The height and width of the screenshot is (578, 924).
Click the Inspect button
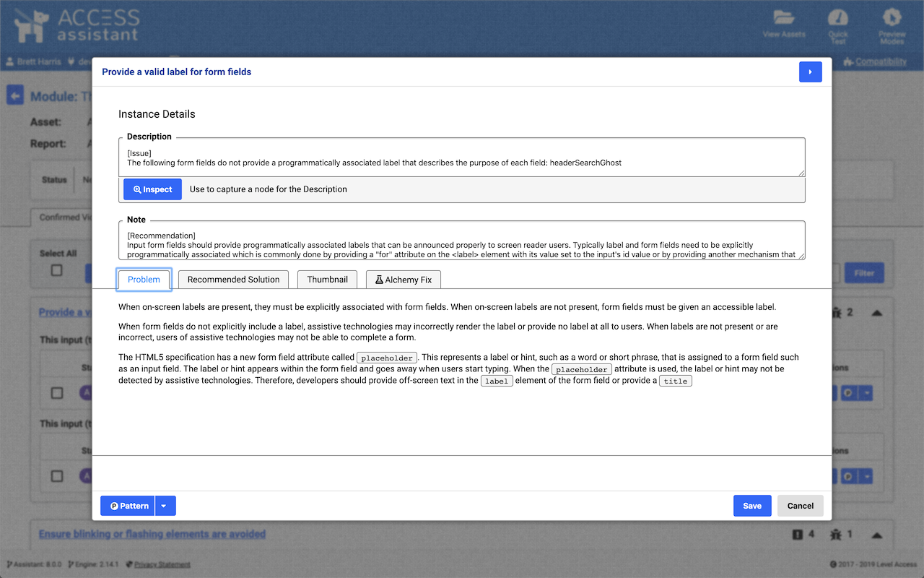(152, 189)
